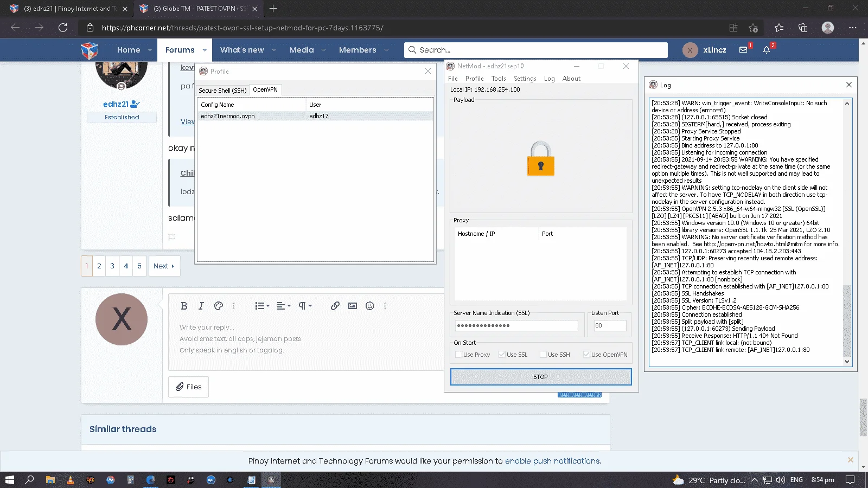The width and height of the screenshot is (868, 488).
Task: Click the insert image icon in editor
Action: tap(353, 306)
